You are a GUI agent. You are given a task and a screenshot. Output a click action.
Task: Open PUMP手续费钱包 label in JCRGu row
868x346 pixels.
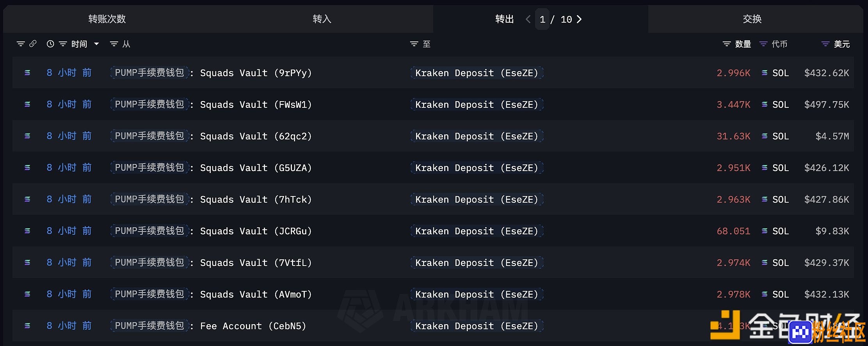point(149,231)
